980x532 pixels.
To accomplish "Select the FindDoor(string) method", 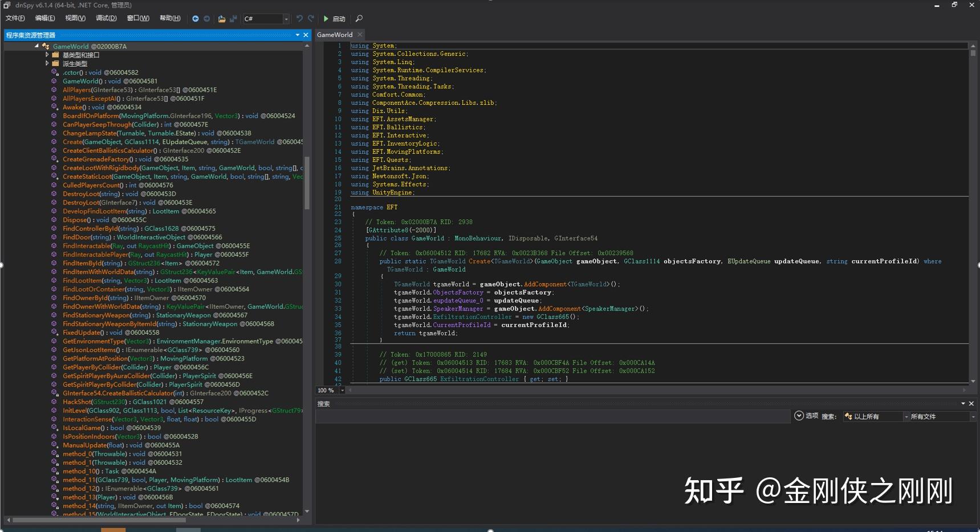I will (x=143, y=238).
